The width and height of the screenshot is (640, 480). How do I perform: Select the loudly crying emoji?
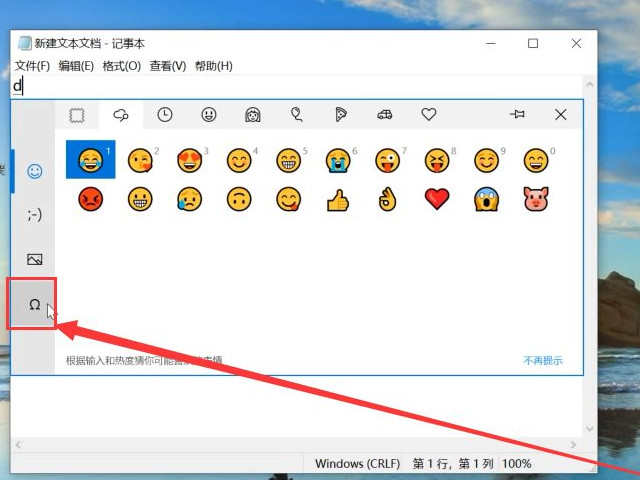(338, 160)
